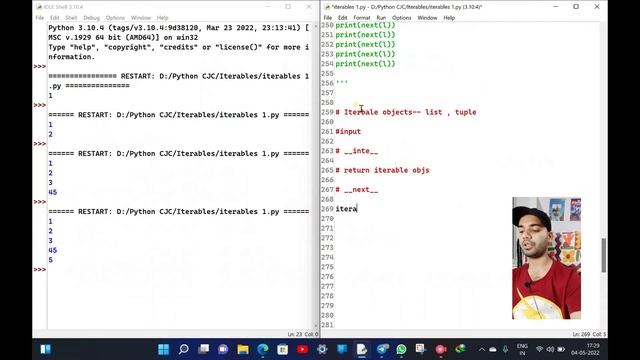This screenshot has height=360, width=640.
Task: Click the shell status 'Ln: 23 Col: 0'
Action: pos(302,334)
